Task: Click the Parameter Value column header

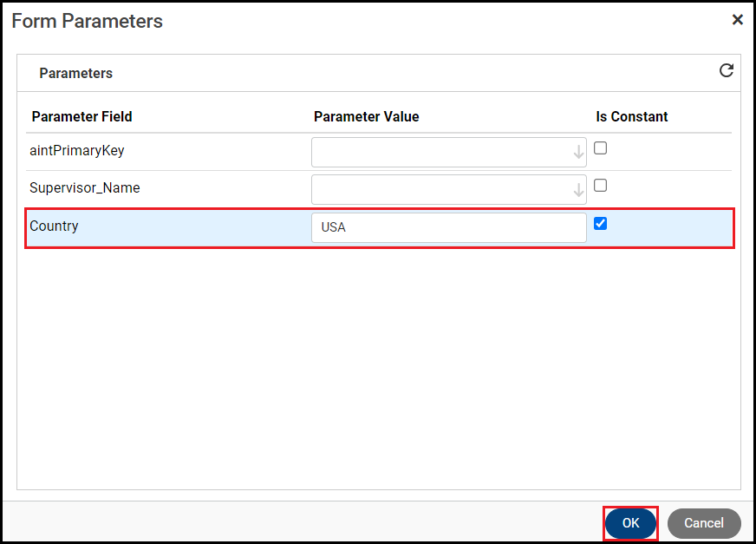Action: 366,116
